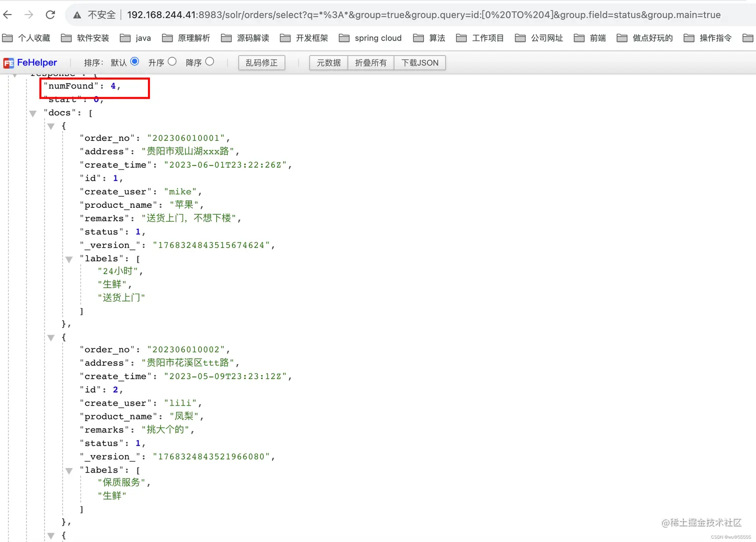Click the label 保质服务
This screenshot has height=542, width=756.
[121, 483]
